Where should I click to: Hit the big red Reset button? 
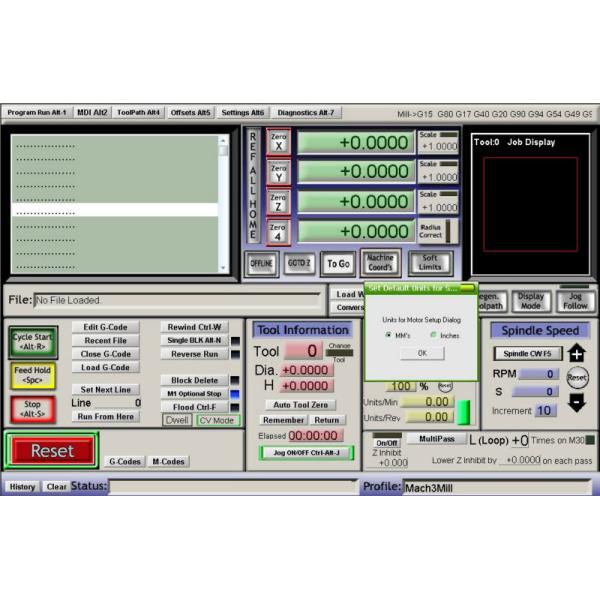point(52,451)
